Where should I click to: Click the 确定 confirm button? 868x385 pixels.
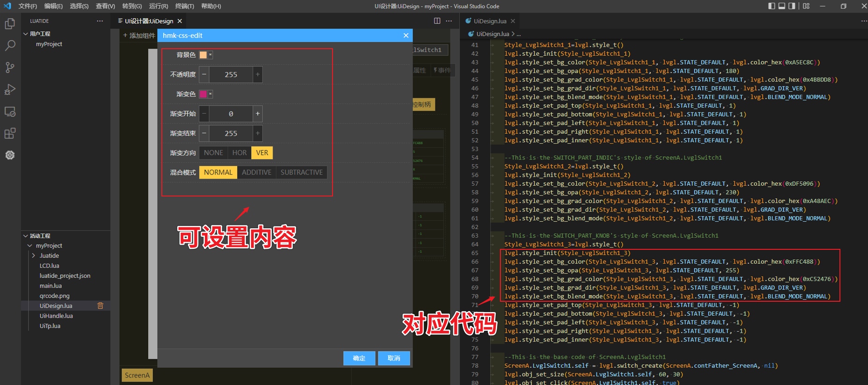(359, 358)
